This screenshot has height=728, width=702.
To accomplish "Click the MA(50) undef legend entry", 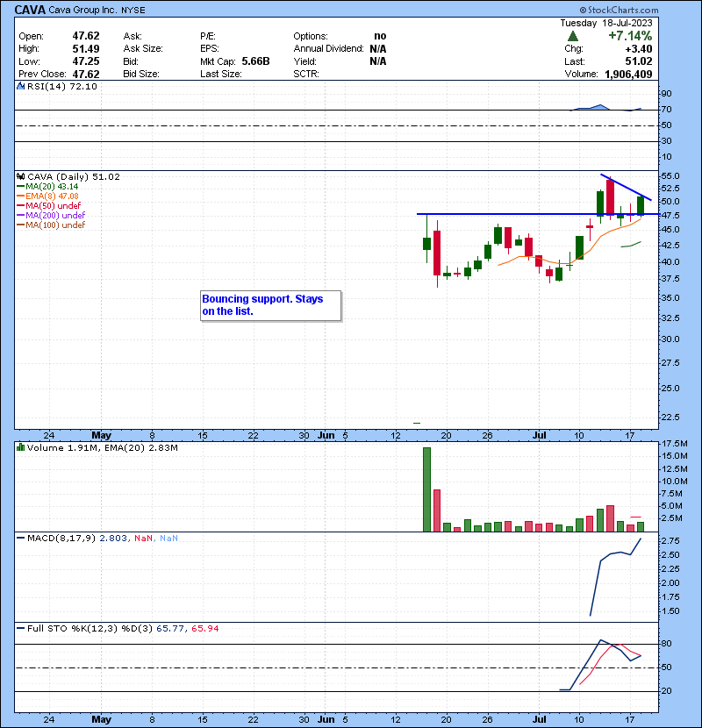I will 49,205.
